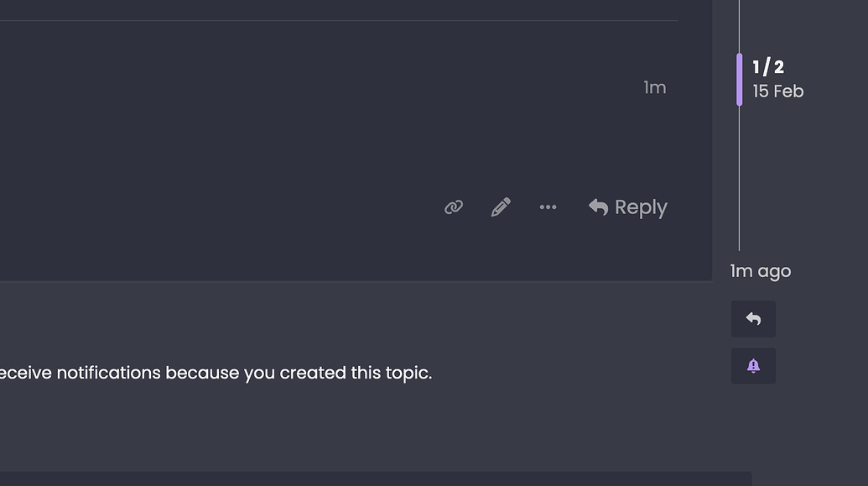The height and width of the screenshot is (486, 868).
Task: Copy the post's share link icon
Action: 454,207
